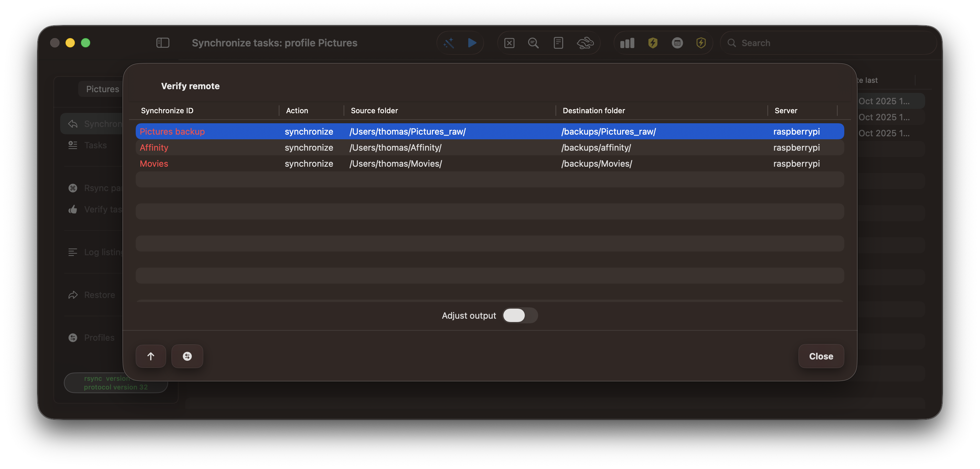Click the rabbit quick task icon

585,43
